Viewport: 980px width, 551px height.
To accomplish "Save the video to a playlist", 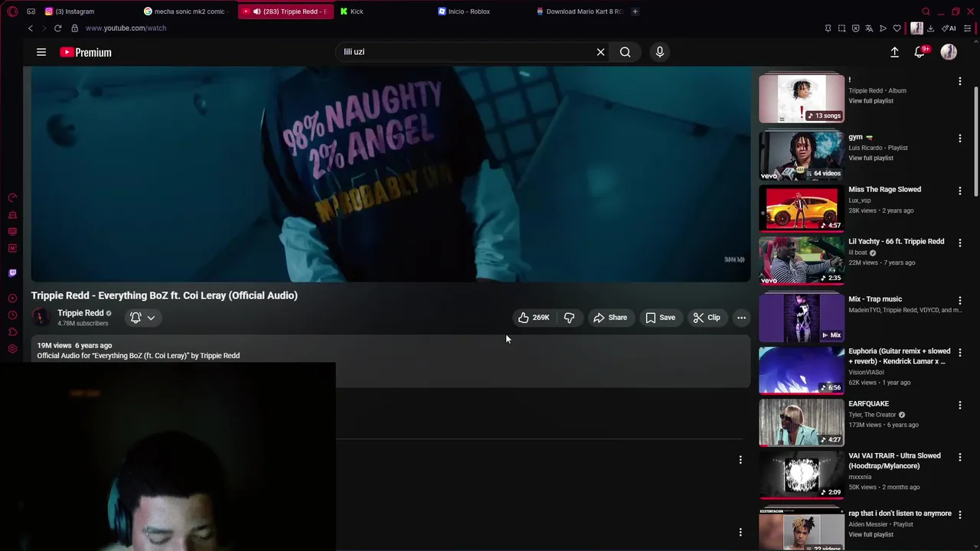I will pos(660,318).
